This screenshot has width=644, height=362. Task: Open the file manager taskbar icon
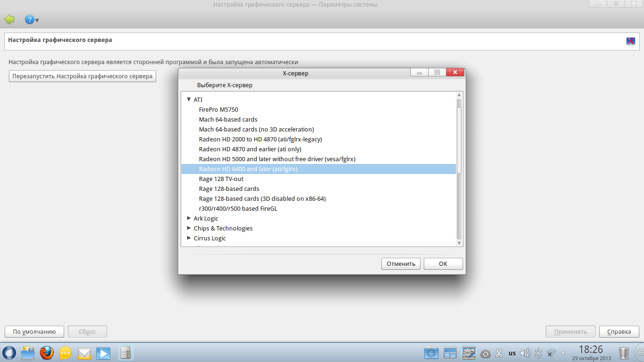[x=28, y=353]
